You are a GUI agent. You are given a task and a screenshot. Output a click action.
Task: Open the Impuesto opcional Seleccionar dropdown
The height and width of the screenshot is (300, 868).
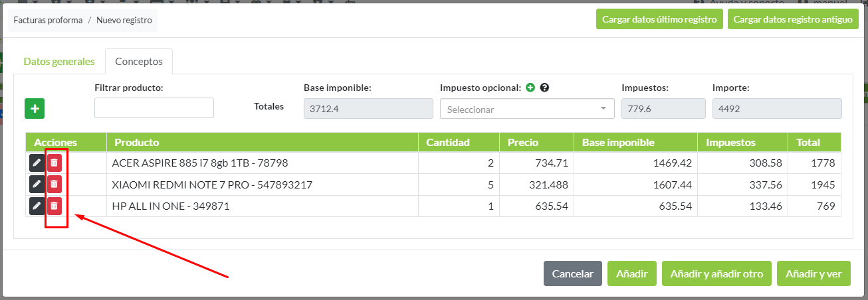pyautogui.click(x=526, y=109)
